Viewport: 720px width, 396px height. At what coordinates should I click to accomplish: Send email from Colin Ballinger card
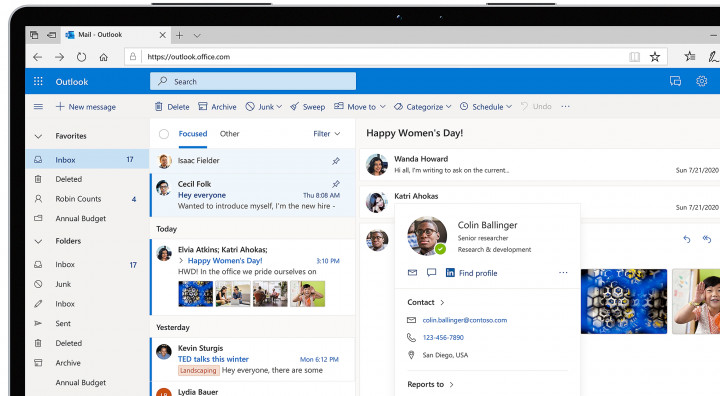click(412, 273)
